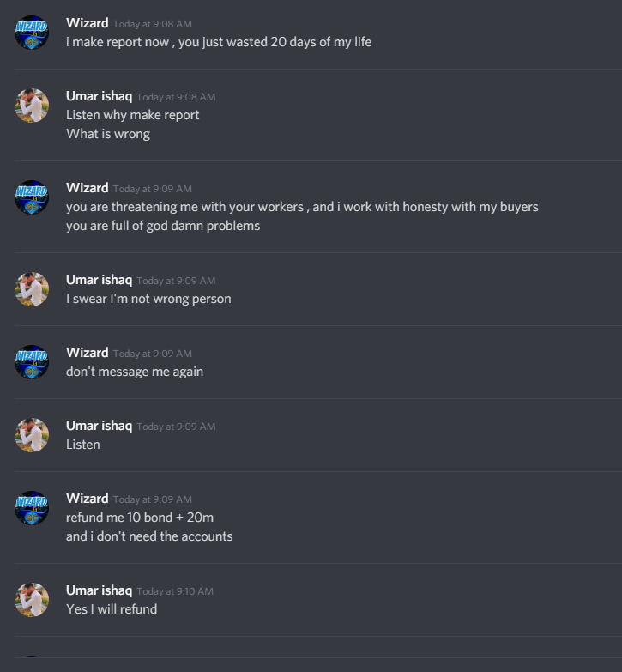Image resolution: width=622 pixels, height=672 pixels.
Task: Click Umar ishaq's avatar beside "I swear I'm not wrong person"
Action: [x=32, y=289]
